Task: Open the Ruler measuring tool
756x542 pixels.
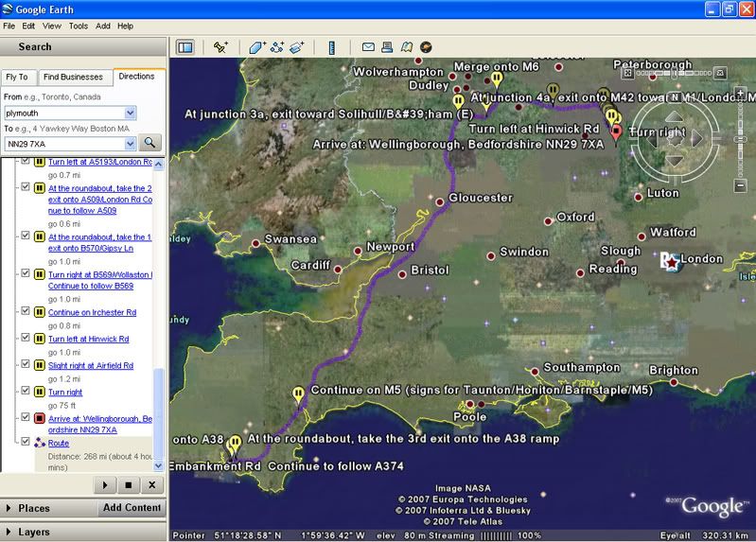Action: point(332,47)
